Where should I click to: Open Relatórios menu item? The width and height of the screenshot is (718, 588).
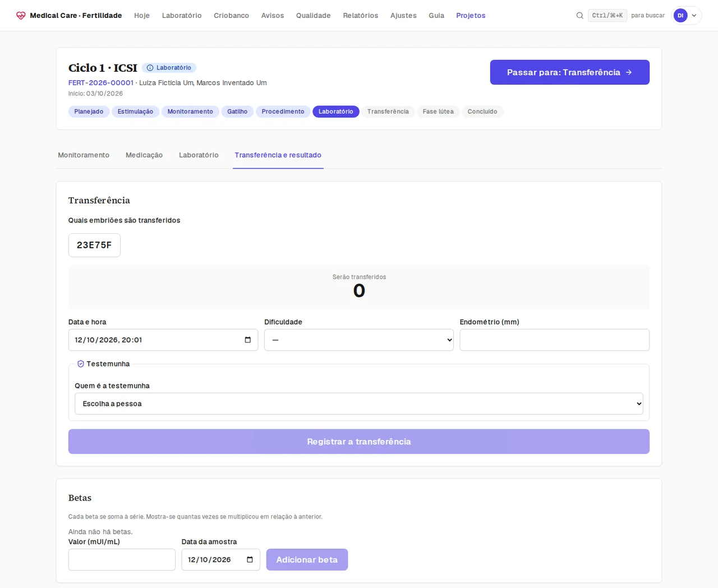tap(361, 16)
